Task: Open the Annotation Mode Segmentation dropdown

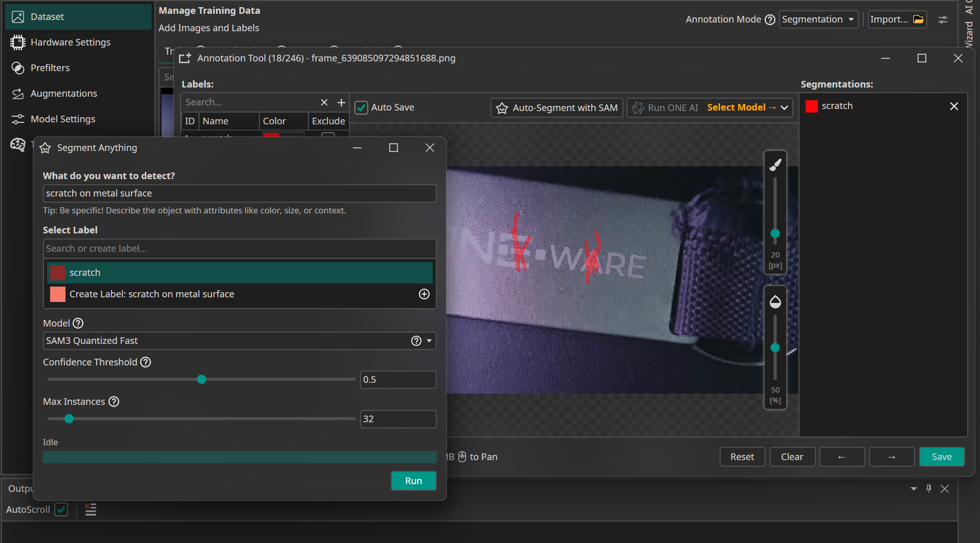Action: tap(818, 19)
